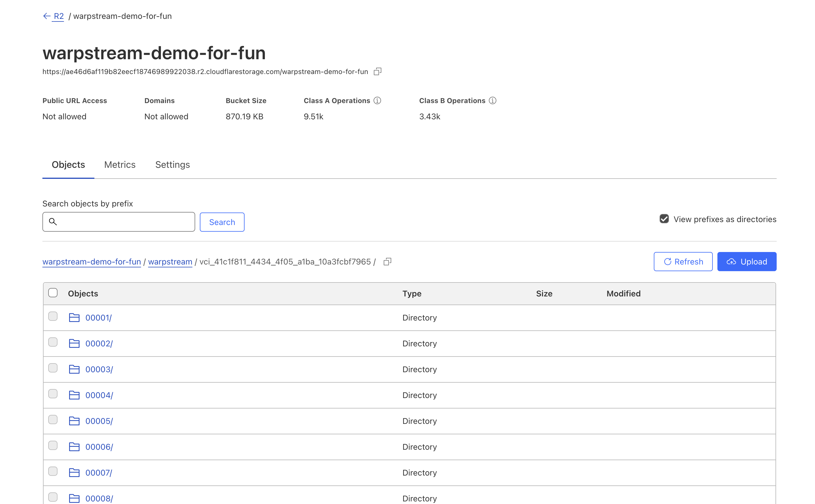The image size is (815, 504).
Task: Open the Settings tab
Action: click(x=173, y=165)
